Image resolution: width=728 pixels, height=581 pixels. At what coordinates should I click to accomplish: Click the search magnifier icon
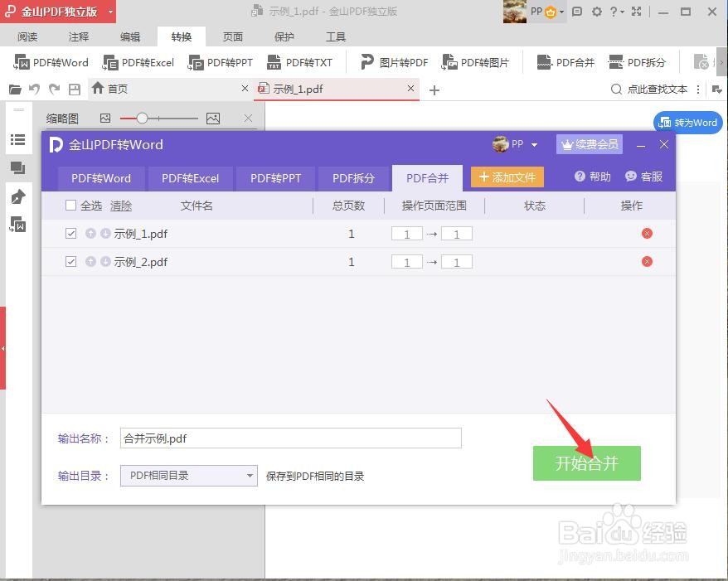coord(615,90)
